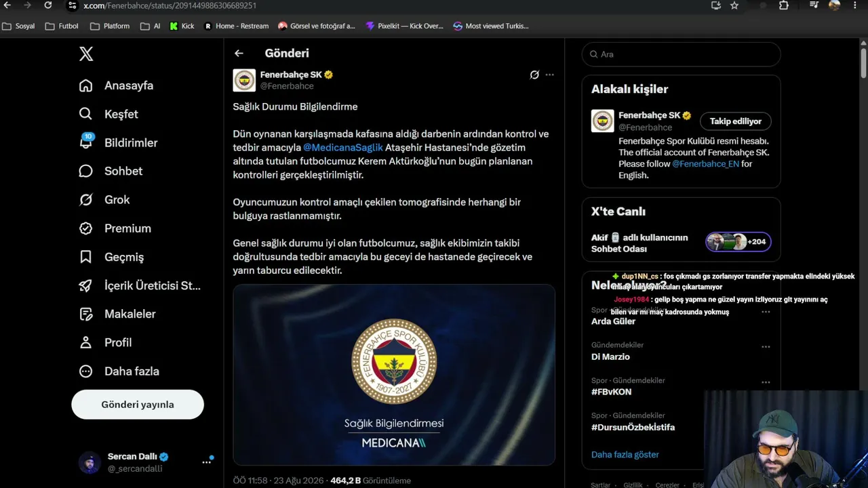Viewport: 868px width, 488px height.
Task: Open Anasayfa home icon in sidebar
Action: pyautogui.click(x=85, y=85)
